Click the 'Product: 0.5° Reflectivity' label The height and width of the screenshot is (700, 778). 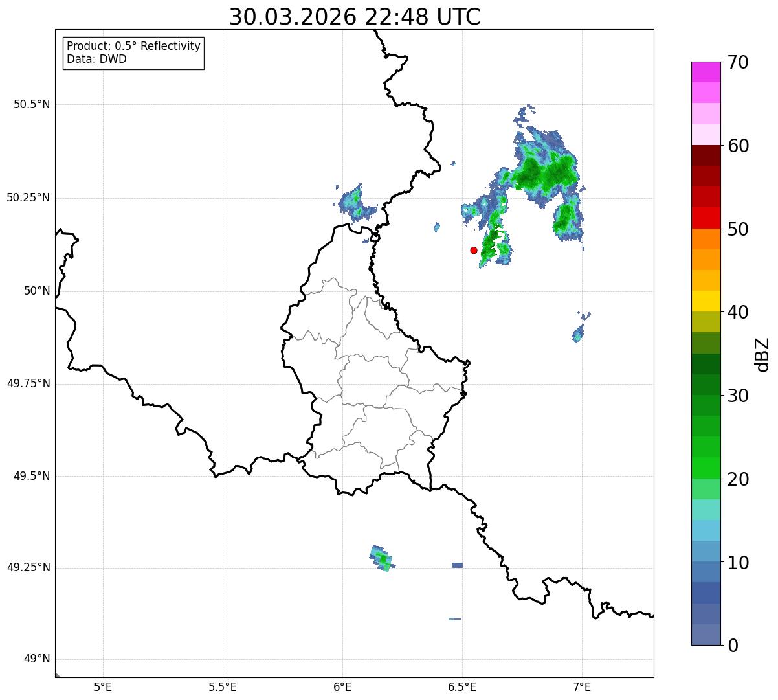coord(133,46)
